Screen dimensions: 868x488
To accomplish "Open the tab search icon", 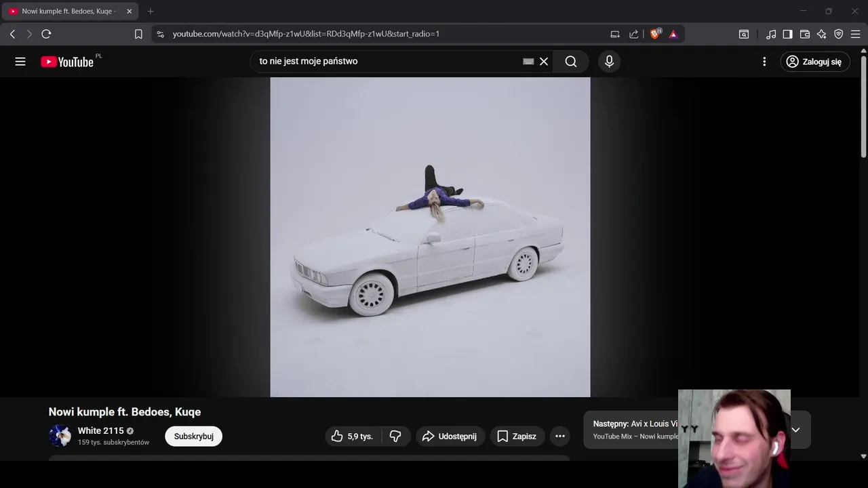I will pyautogui.click(x=744, y=34).
